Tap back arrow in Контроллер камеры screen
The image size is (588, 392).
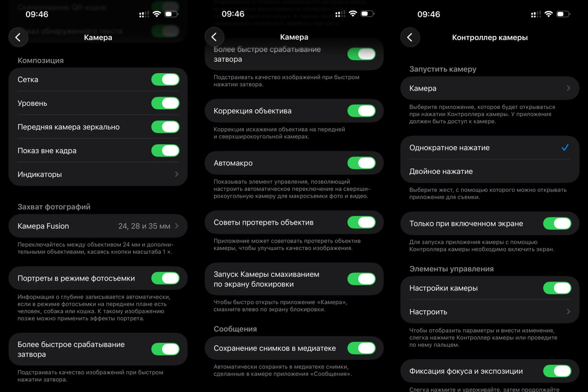410,37
